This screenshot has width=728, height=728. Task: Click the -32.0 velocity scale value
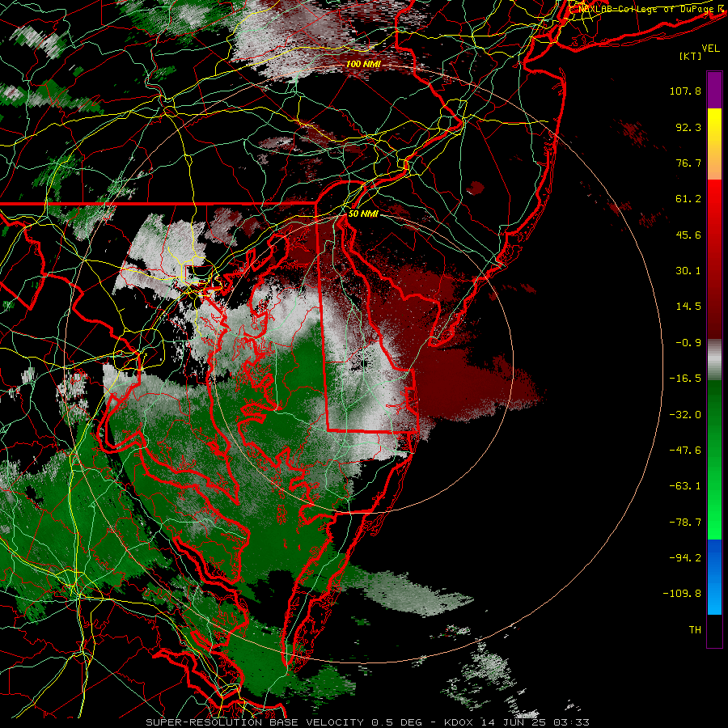(x=685, y=415)
